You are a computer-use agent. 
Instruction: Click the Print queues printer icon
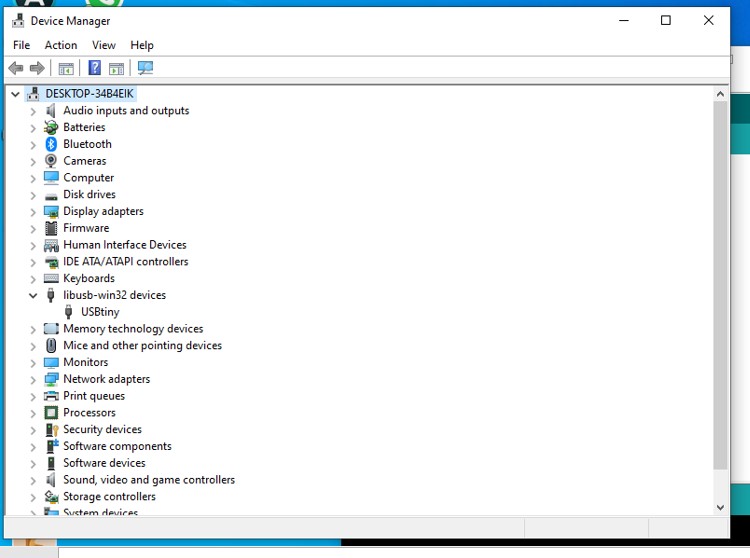click(51, 396)
